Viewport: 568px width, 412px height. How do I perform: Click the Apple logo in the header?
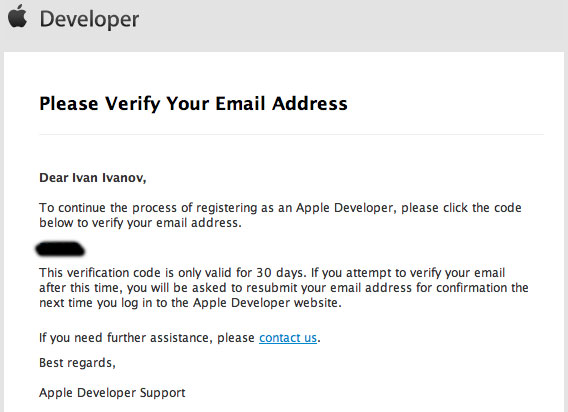click(17, 16)
